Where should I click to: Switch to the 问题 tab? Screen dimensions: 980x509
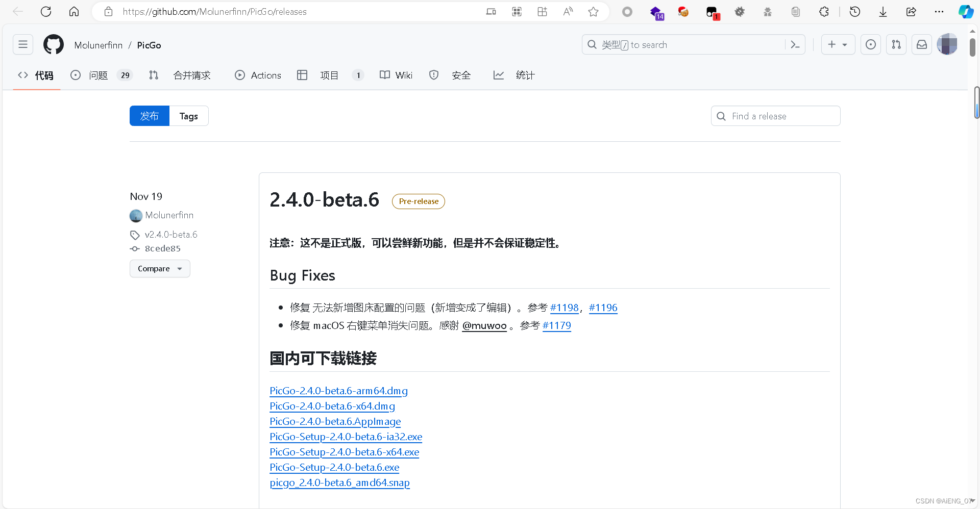(x=101, y=75)
